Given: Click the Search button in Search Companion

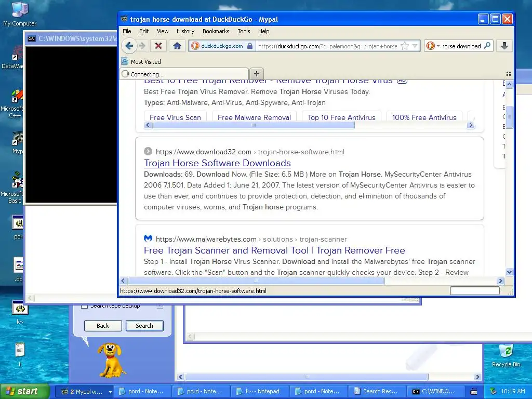Looking at the screenshot, I should coord(144,326).
